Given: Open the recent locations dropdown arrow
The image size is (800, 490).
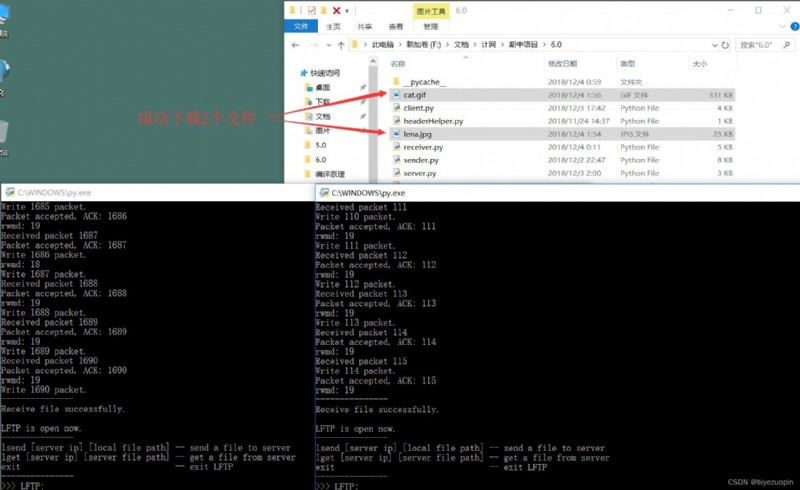Looking at the screenshot, I should coord(329,45).
